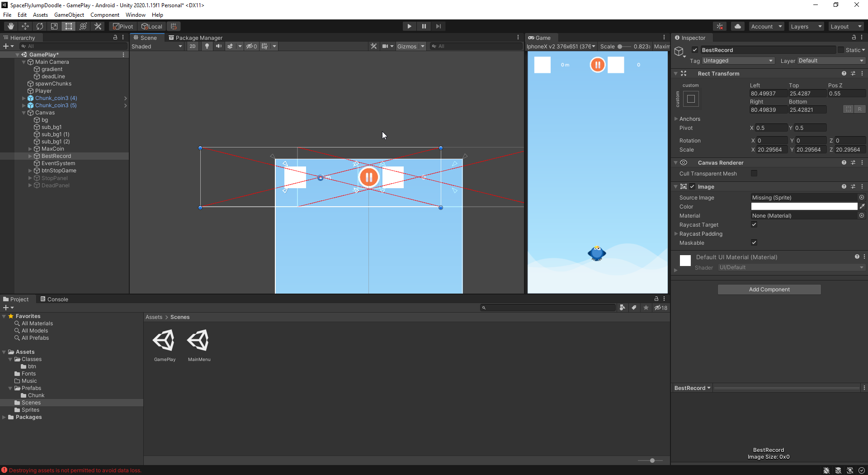The height and width of the screenshot is (475, 868).
Task: Expand the MaxCoin hierarchy item
Action: (x=30, y=149)
